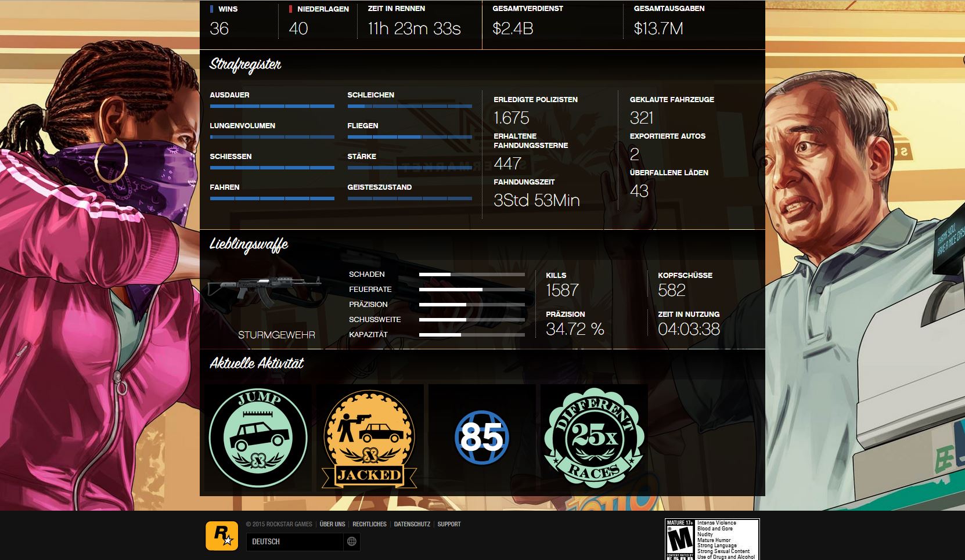The image size is (965, 560).
Task: Click the Kills value 1587
Action: [x=562, y=290]
